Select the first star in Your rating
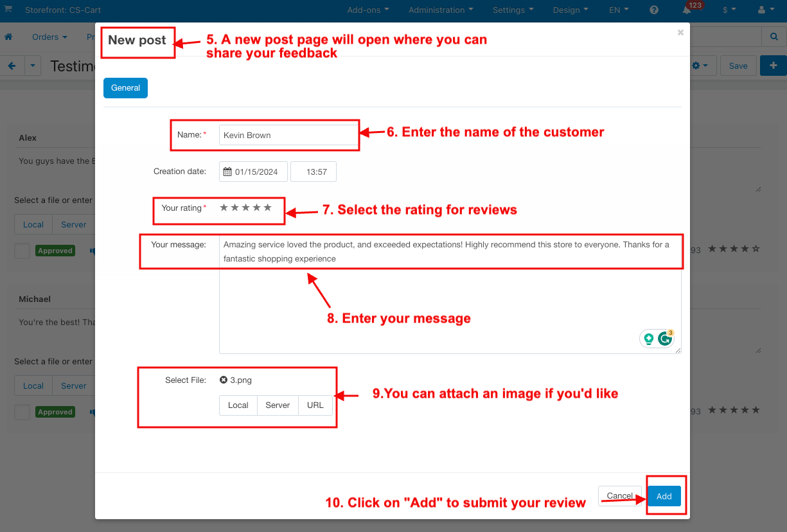787x532 pixels. point(224,208)
